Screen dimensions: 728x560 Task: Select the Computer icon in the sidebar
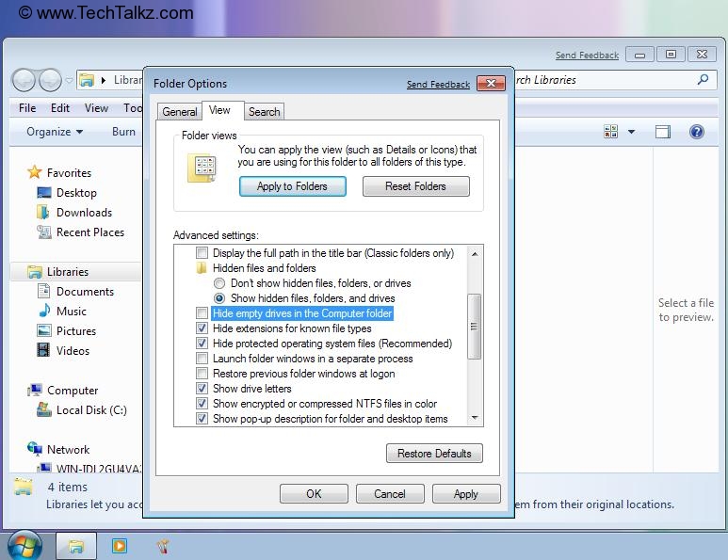pyautogui.click(x=34, y=391)
